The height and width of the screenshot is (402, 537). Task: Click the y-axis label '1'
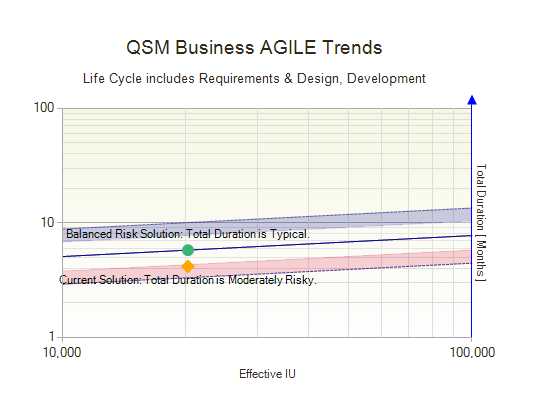coord(51,337)
